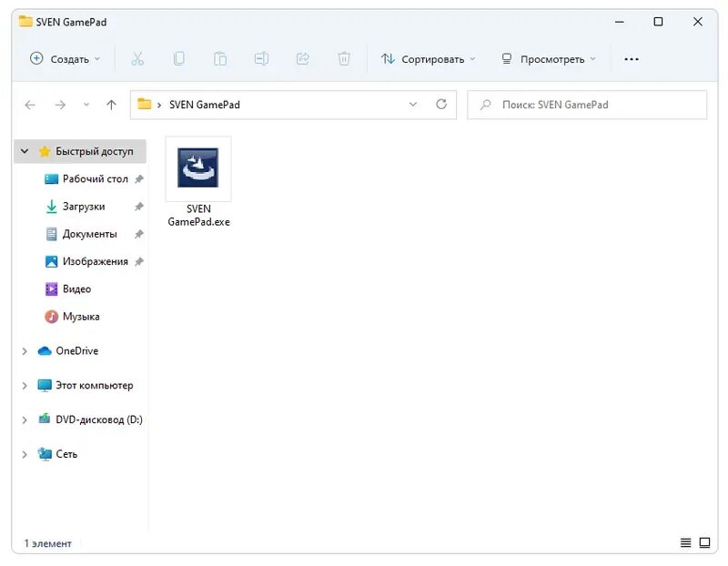
Task: Go back with the left arrow
Action: 30,105
